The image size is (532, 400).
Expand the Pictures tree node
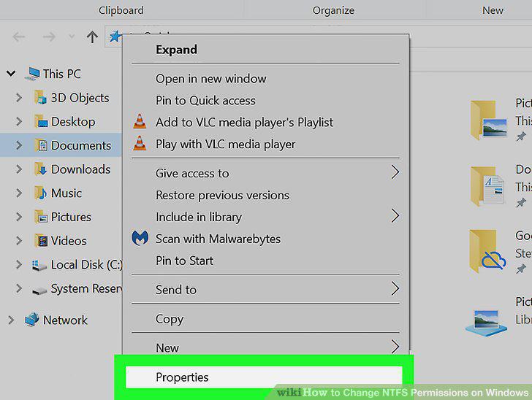click(x=19, y=217)
